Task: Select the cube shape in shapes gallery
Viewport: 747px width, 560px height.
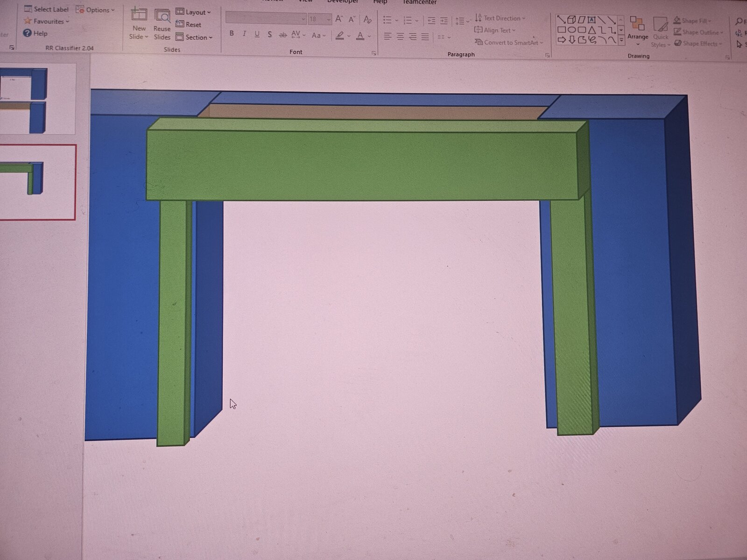Action: 571,20
